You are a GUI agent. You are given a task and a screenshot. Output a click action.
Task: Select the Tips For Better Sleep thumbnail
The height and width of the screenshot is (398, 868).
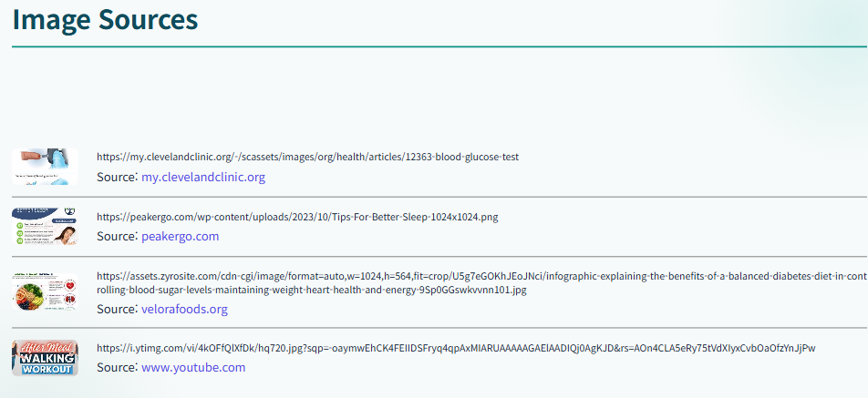[x=45, y=226]
